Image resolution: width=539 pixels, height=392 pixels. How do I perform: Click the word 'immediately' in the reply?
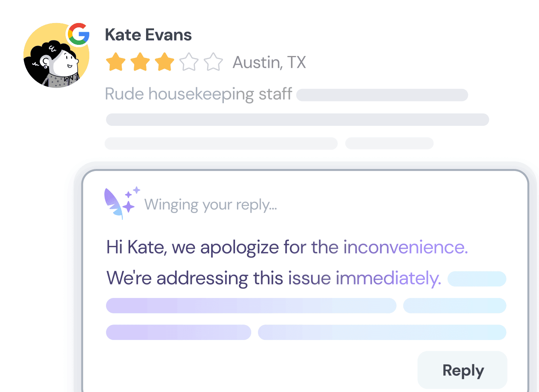(x=388, y=278)
